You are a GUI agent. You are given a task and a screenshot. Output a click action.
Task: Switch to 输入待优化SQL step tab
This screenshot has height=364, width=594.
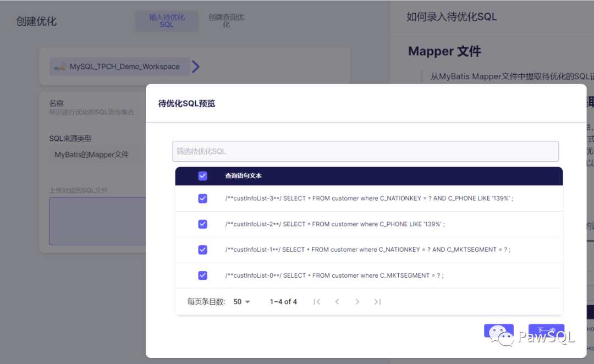click(x=167, y=21)
